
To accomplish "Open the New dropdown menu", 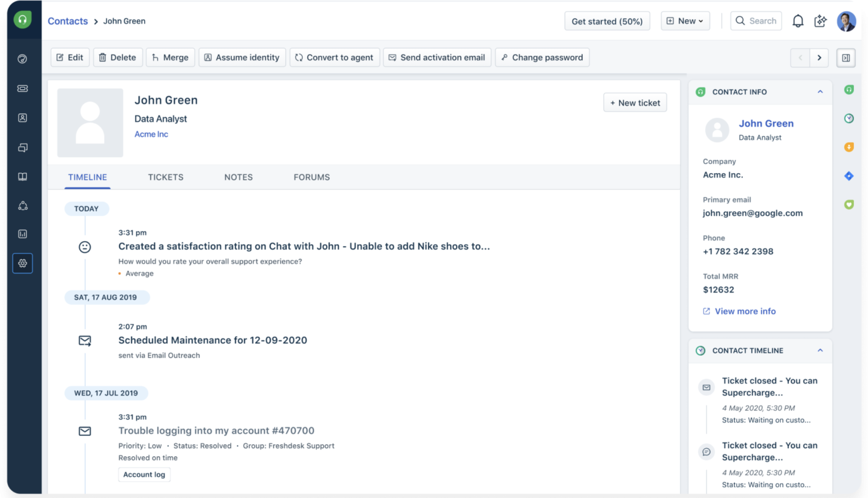I will tap(685, 21).
